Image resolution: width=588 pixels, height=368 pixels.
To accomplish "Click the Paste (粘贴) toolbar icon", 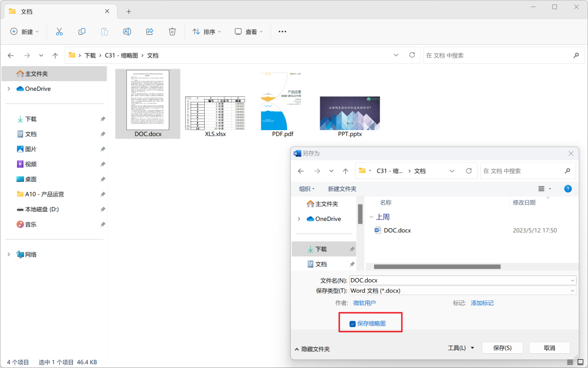I will tap(104, 32).
